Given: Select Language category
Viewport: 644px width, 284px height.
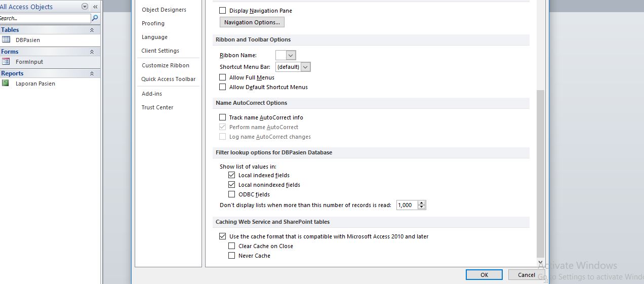Looking at the screenshot, I should (x=155, y=37).
